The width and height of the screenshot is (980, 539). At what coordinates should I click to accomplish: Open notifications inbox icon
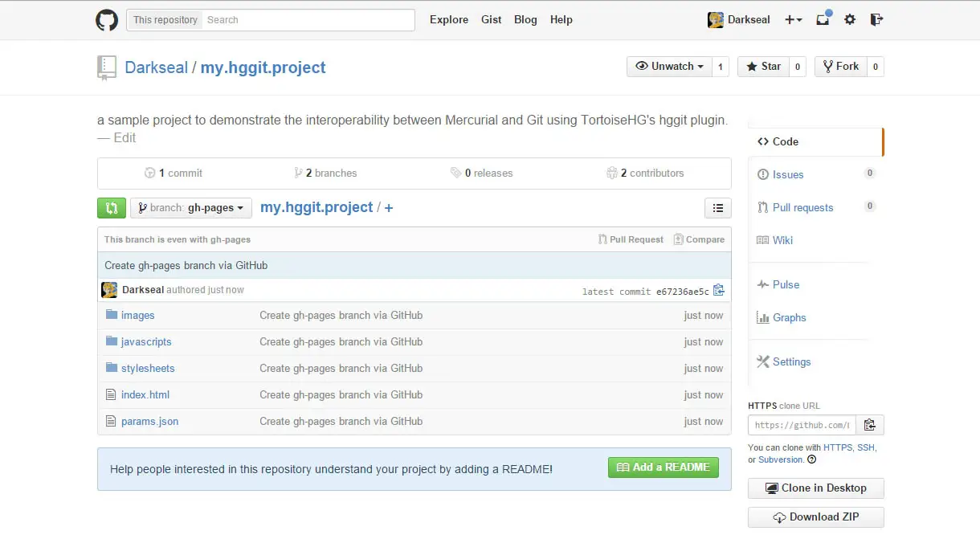click(823, 19)
